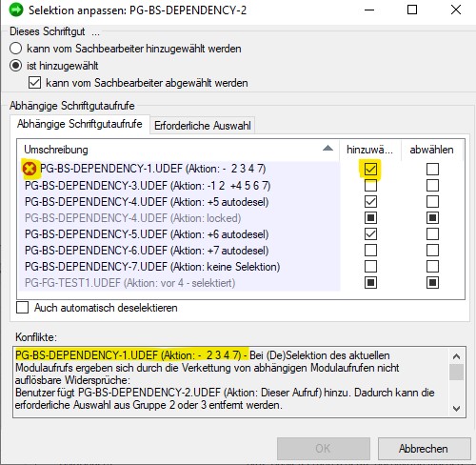This screenshot has height=465, width=476.
Task: Switch to 'Erforderliche Auswahl' tab
Action: click(x=203, y=126)
